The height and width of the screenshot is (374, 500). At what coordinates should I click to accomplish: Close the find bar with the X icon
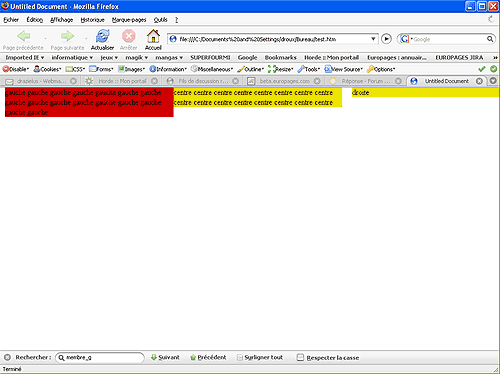[7, 357]
